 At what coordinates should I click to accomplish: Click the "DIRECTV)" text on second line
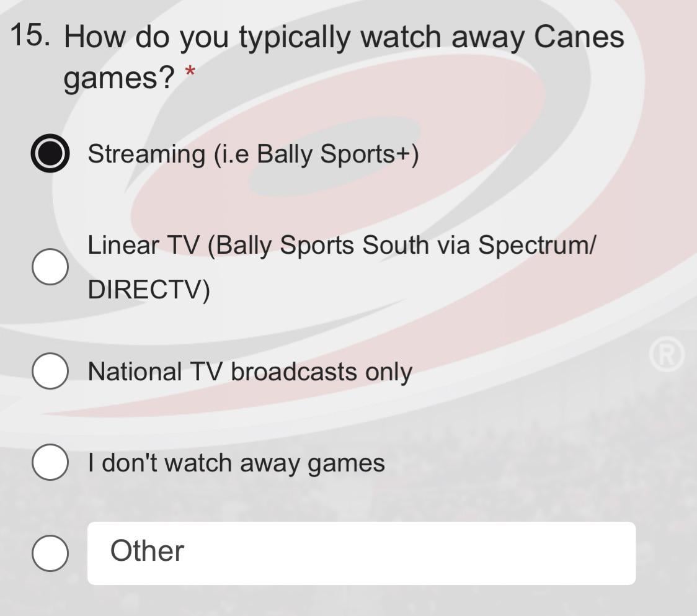(x=149, y=290)
